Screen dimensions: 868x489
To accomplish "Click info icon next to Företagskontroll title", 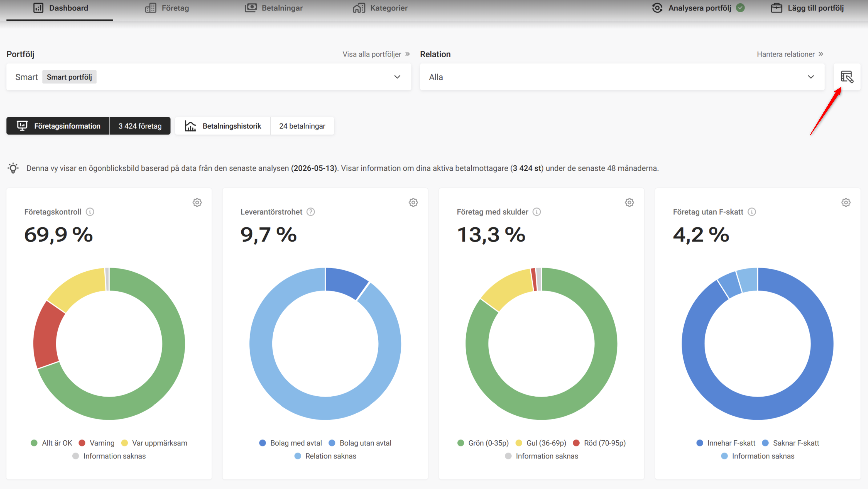I will pos(90,212).
